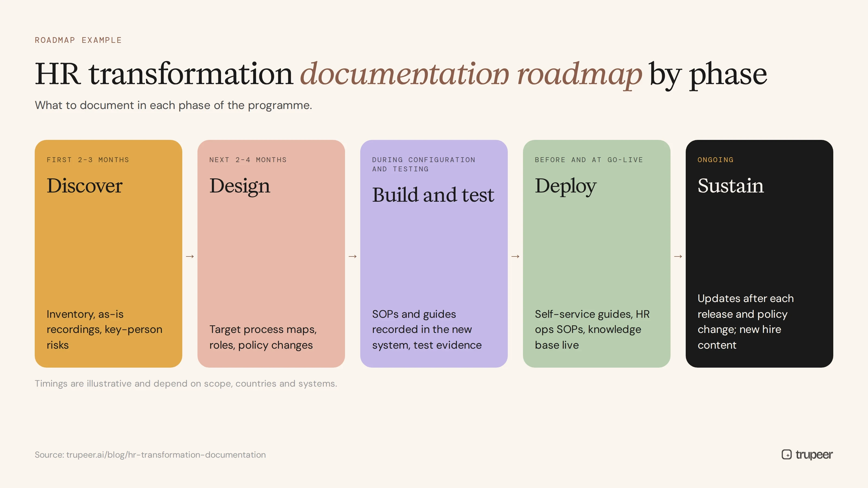Click the trupeer brand wordmark
The width and height of the screenshot is (868, 488).
coord(814,455)
